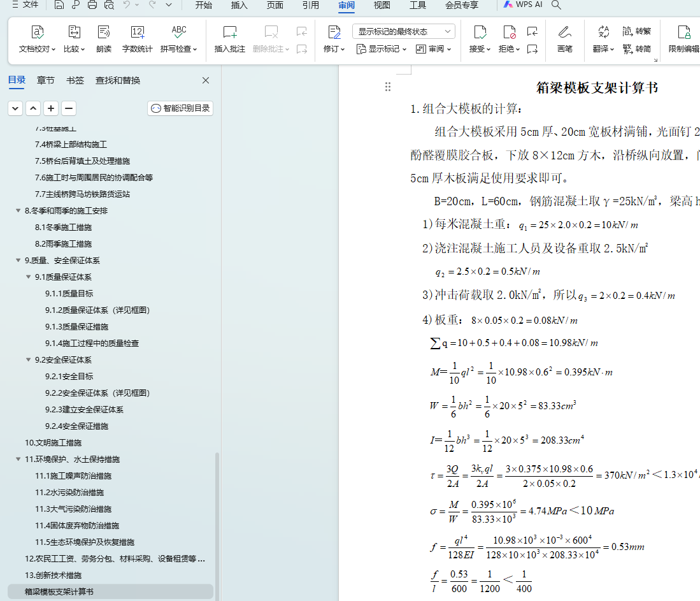Click the expand-all down chevron button

click(15, 108)
